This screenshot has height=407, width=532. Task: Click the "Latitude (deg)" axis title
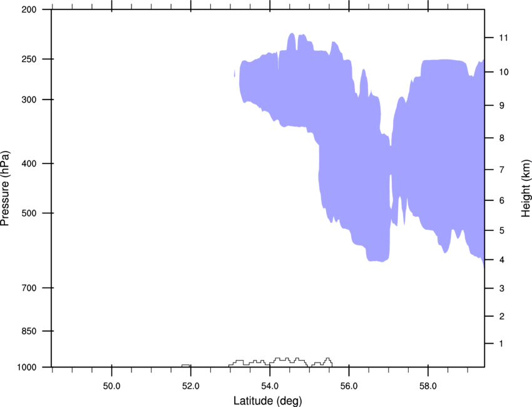(x=267, y=401)
